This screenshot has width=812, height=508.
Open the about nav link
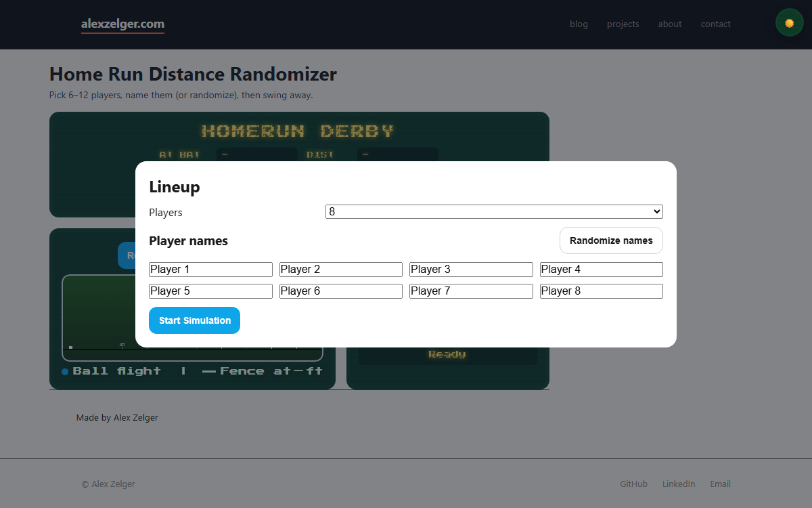670,24
